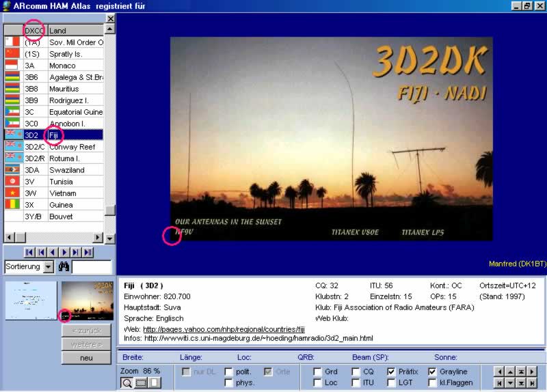Click the Guinea flag icon
Screen dimensions: 547x392
point(12,204)
